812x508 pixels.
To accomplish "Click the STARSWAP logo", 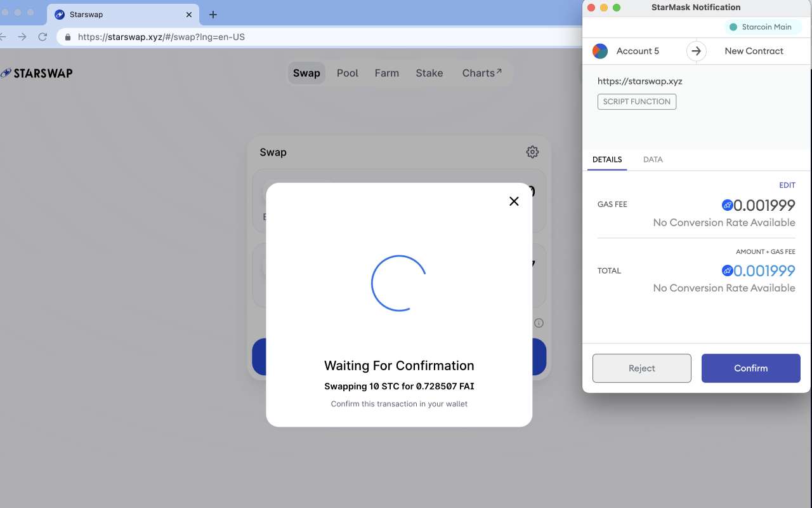I will [36, 72].
